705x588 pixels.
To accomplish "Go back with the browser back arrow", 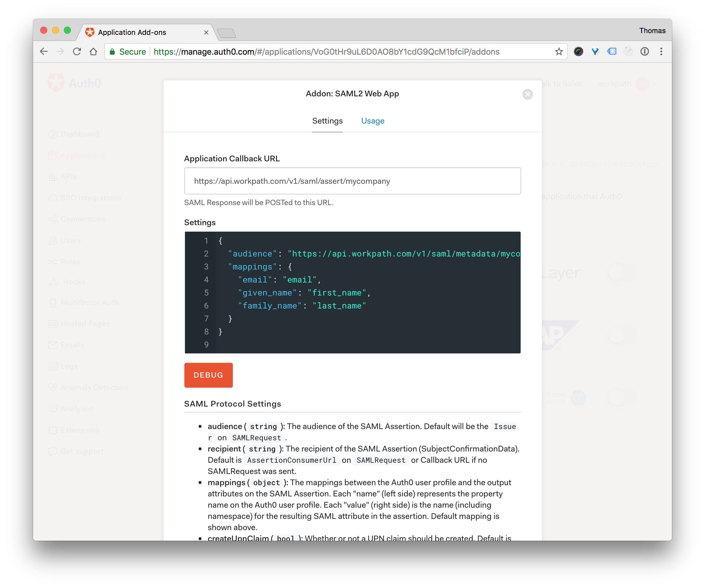I will (44, 51).
